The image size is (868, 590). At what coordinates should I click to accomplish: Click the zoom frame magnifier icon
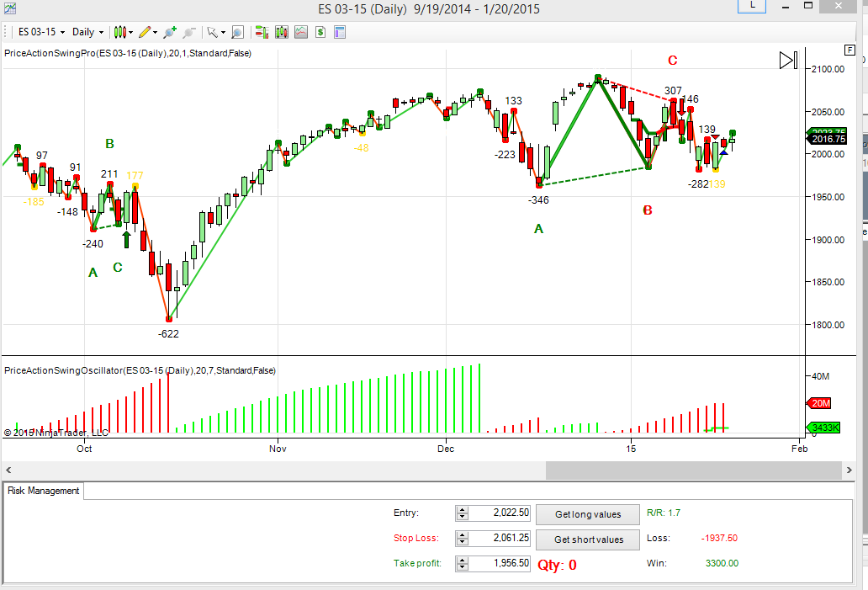237,32
